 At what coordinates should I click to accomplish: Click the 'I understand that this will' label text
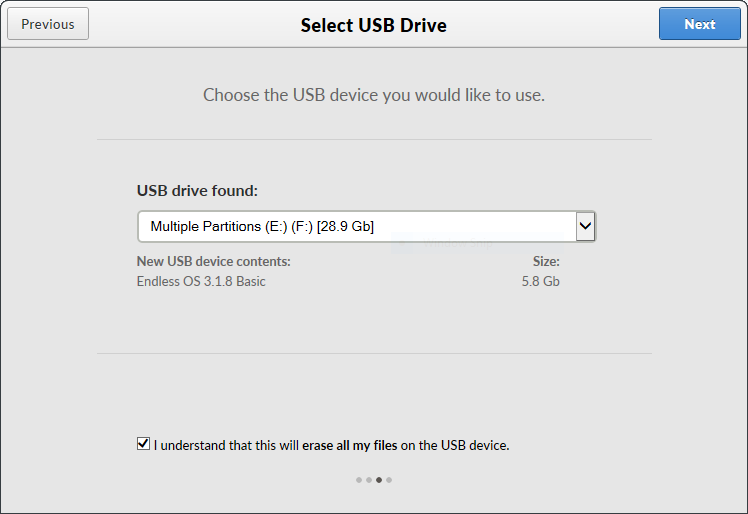click(x=226, y=445)
